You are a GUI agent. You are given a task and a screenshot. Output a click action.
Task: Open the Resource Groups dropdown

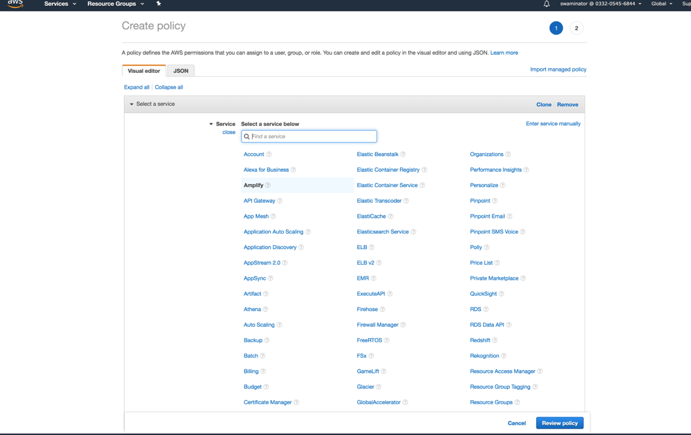115,4
